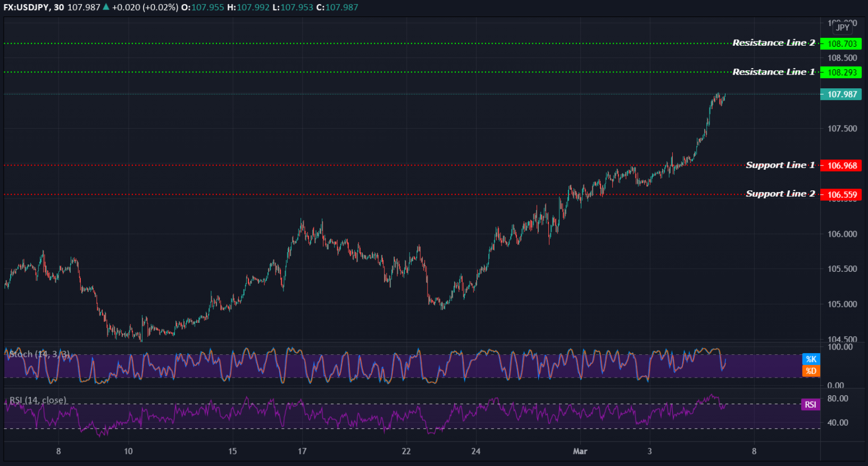This screenshot has height=466, width=868.
Task: Open the JPY currency button on price scale
Action: (x=842, y=27)
